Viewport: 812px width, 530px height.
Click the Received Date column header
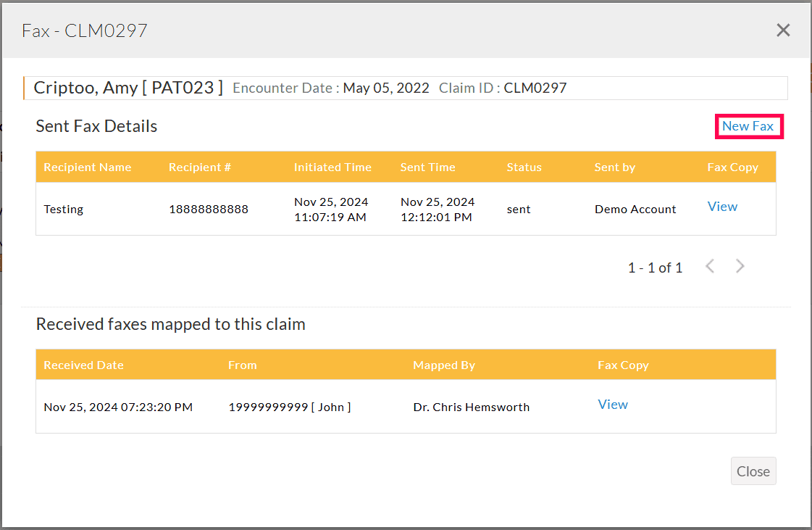83,365
